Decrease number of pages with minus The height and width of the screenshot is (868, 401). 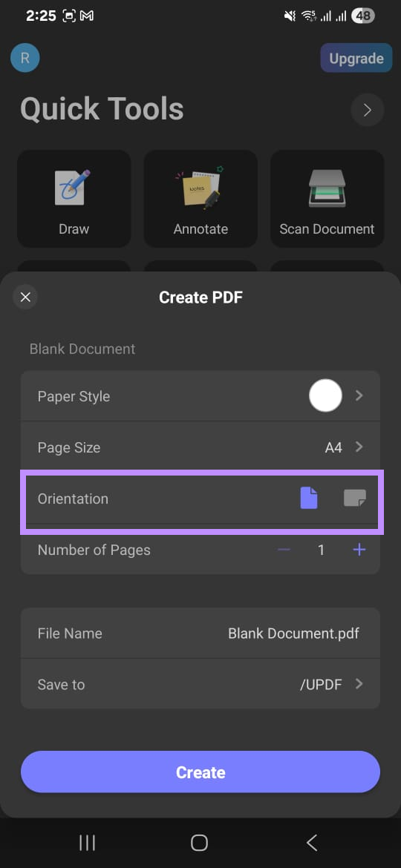pos(284,550)
